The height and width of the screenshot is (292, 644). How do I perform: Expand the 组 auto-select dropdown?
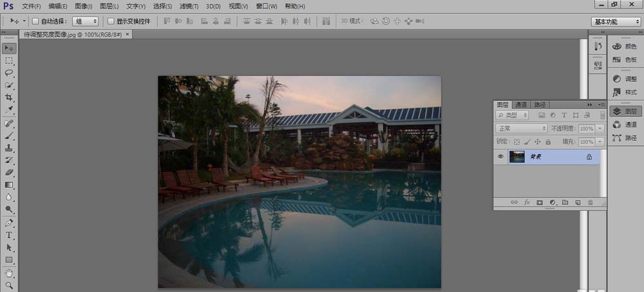point(85,21)
